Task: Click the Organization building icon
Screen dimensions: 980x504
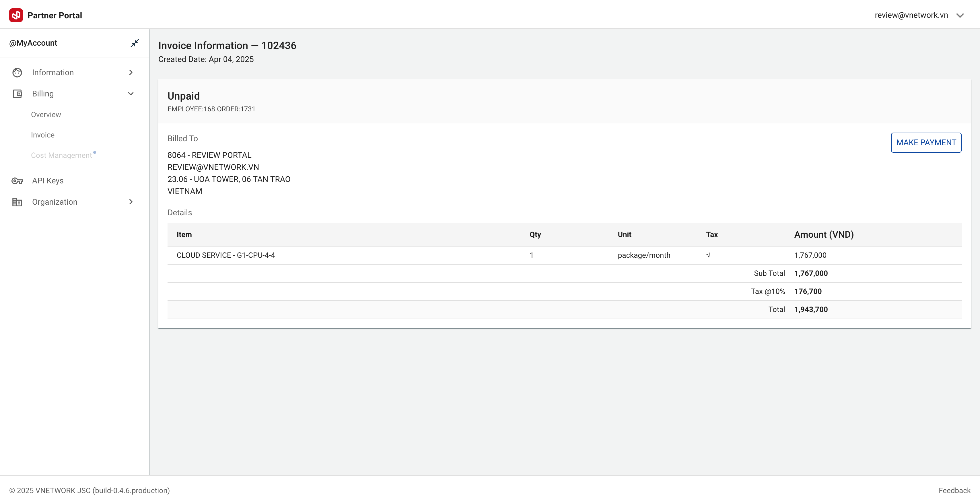Action: 17,202
